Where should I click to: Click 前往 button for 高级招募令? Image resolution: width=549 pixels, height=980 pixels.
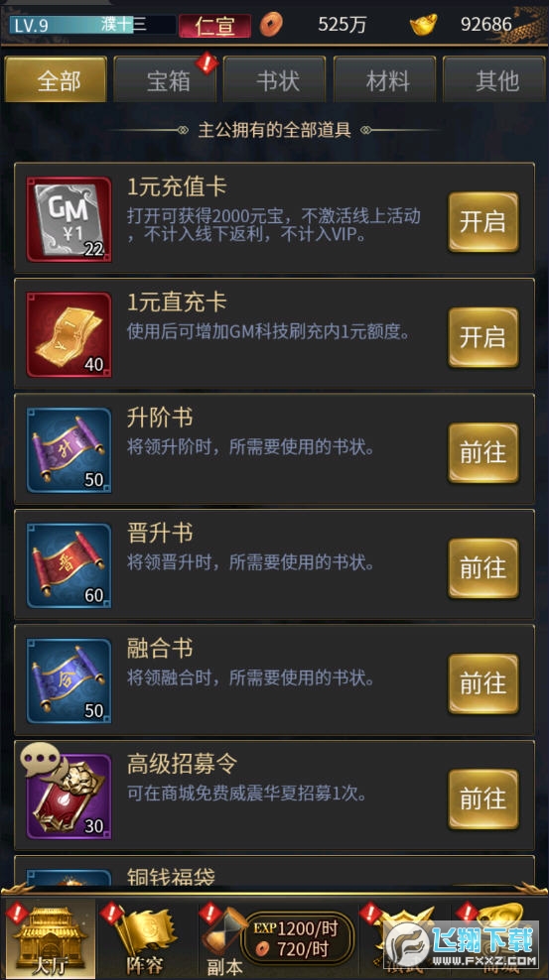point(483,798)
